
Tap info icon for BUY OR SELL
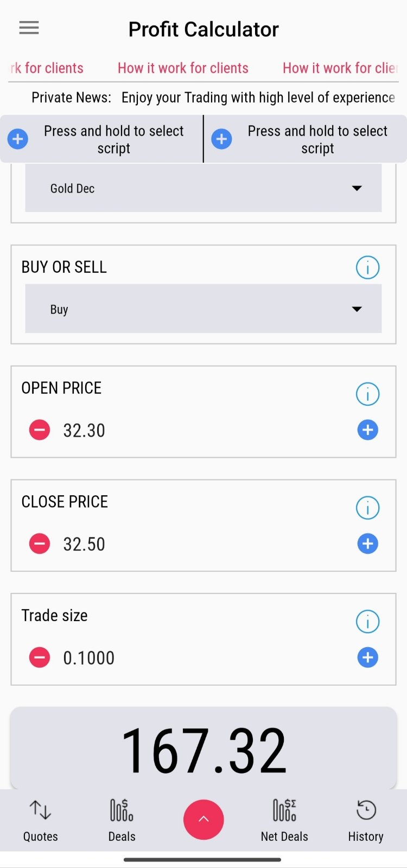click(x=367, y=267)
